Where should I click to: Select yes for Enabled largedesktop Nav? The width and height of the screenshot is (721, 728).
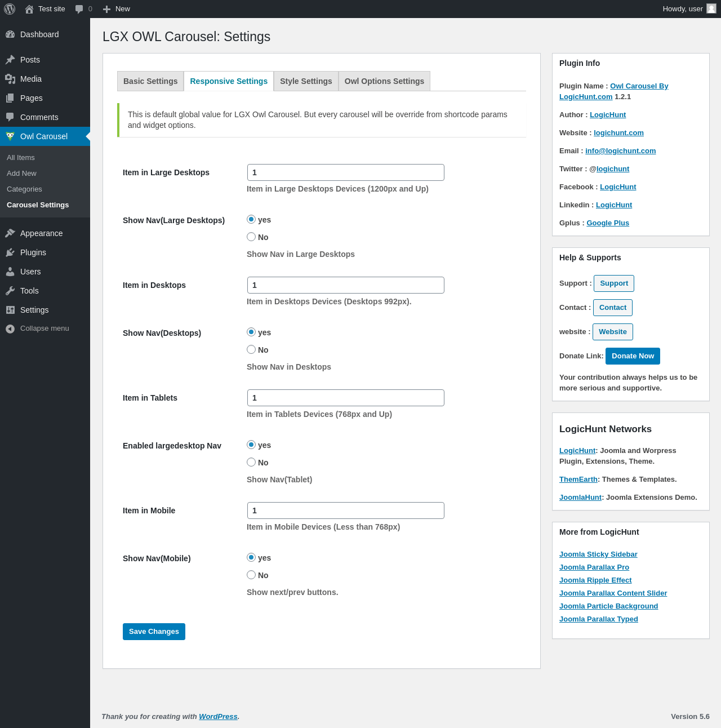(251, 445)
